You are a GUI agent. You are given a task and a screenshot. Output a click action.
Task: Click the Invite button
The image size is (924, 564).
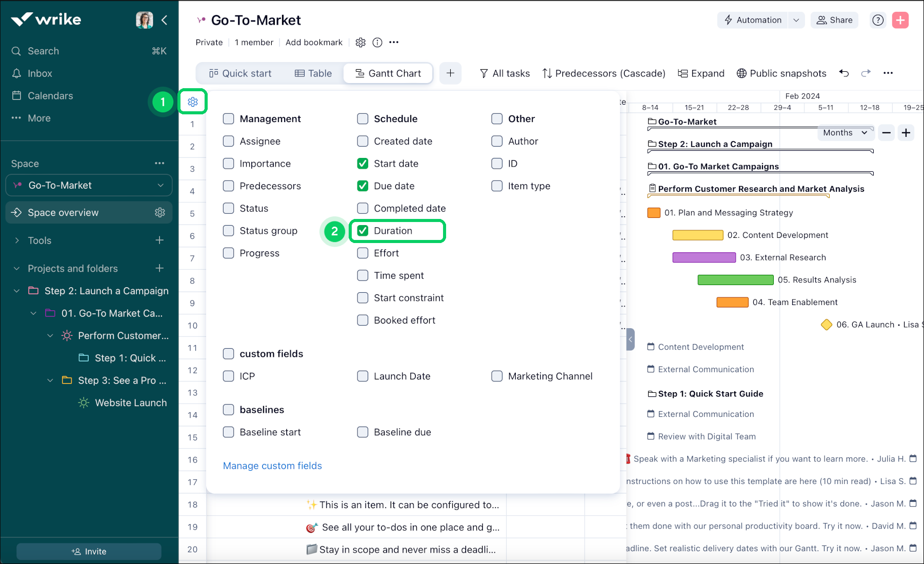point(88,551)
